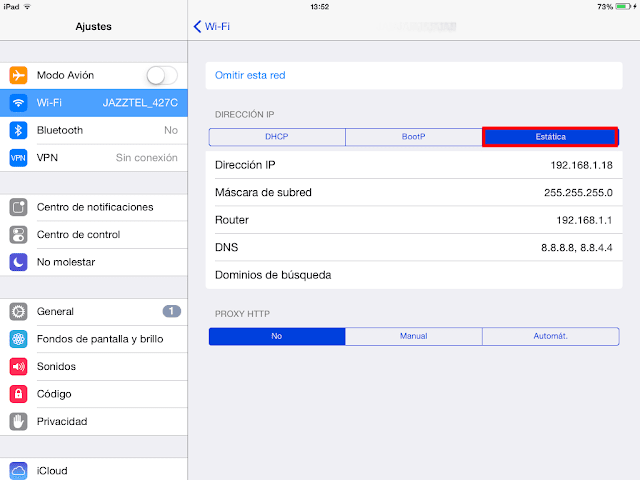The width and height of the screenshot is (640, 480).
Task: Tap the 13:52 clock in status bar
Action: 320,7
